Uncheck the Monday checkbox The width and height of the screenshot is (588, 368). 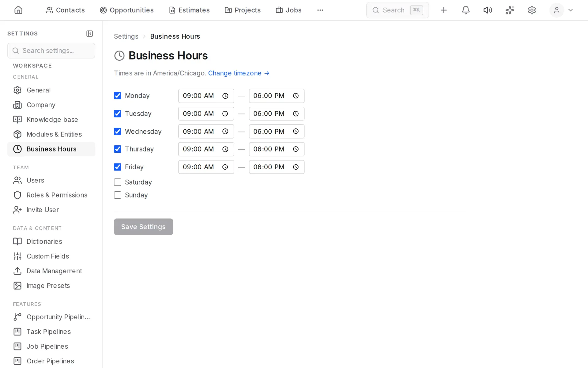pos(118,96)
